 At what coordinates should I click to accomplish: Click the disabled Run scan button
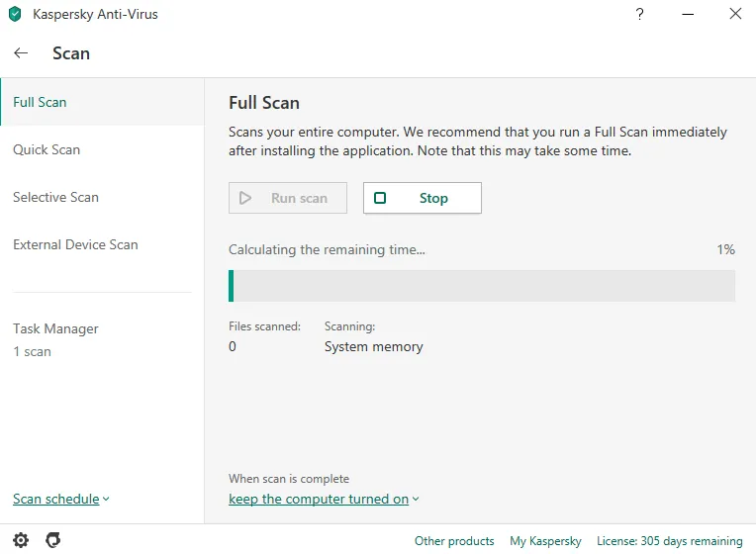[x=287, y=198]
